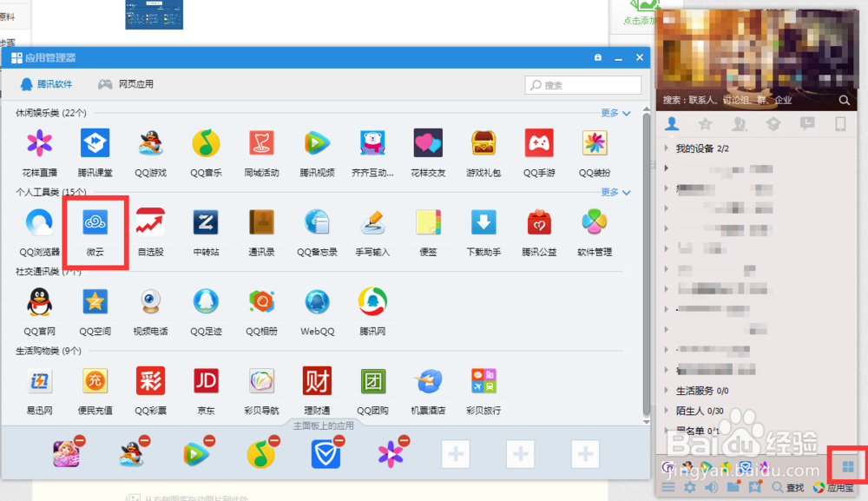Open 便民充值 recharge app
Viewport: 868px width, 501px height.
coord(95,381)
